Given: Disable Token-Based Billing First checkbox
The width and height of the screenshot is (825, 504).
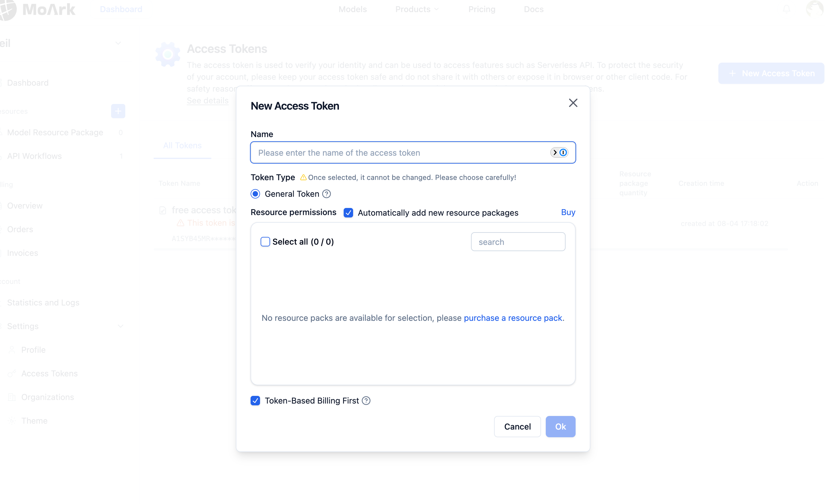Looking at the screenshot, I should pos(256,401).
